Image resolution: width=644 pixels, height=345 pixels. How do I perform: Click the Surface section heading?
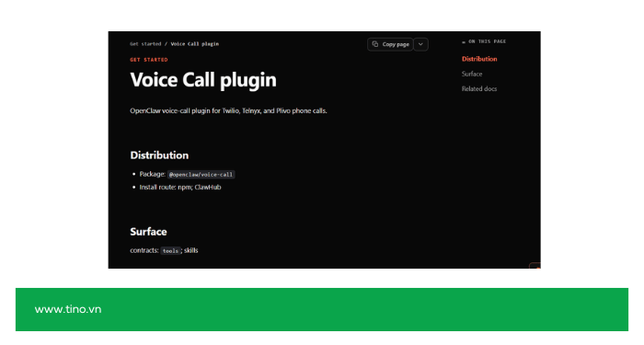(x=148, y=232)
